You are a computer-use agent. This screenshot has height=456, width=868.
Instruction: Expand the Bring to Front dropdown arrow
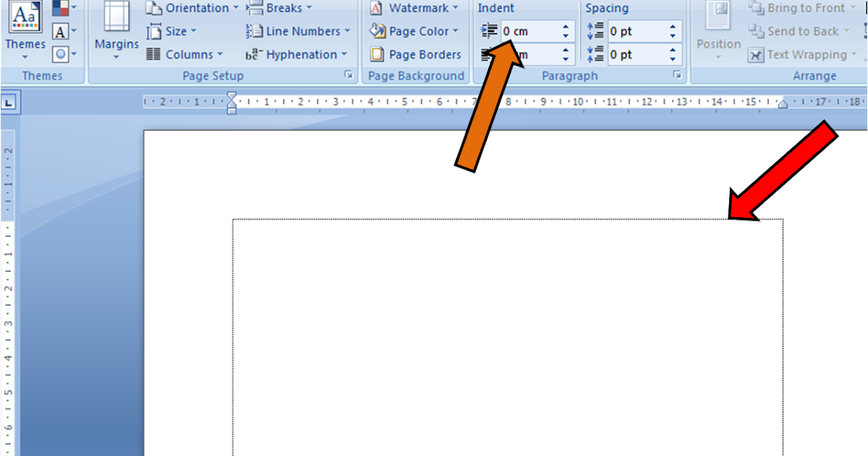click(851, 9)
